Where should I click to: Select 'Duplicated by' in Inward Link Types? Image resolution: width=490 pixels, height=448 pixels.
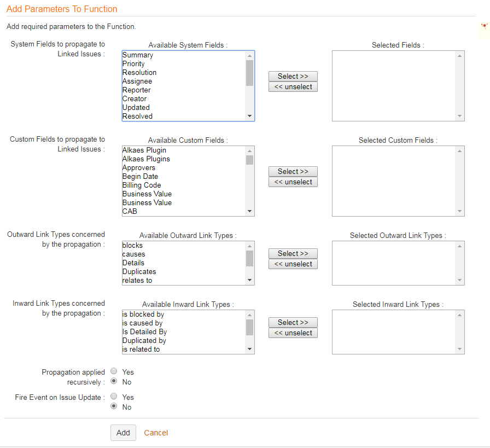(x=144, y=341)
